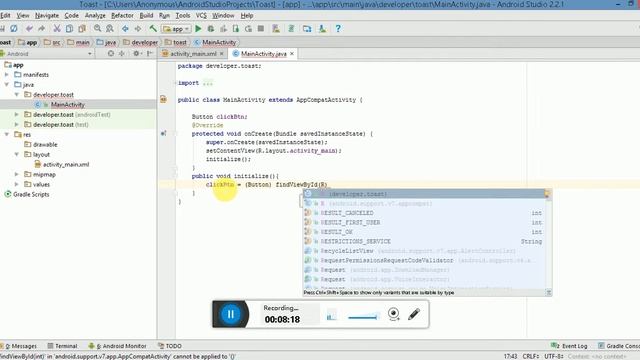This screenshot has height=360, width=640.
Task: Select Gradle Scripts in project tree
Action: [x=31, y=194]
